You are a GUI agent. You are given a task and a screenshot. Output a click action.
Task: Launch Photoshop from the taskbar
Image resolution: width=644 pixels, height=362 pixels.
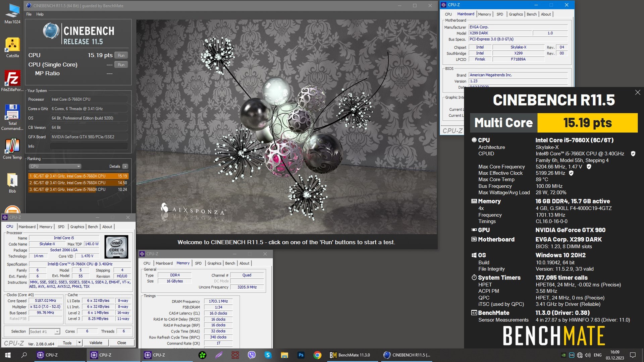(x=301, y=355)
